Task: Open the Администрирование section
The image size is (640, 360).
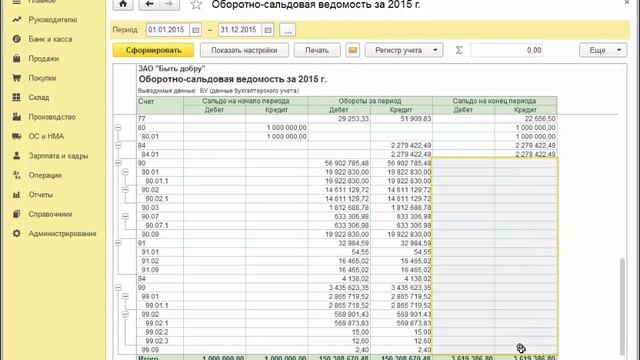Action: click(x=62, y=233)
